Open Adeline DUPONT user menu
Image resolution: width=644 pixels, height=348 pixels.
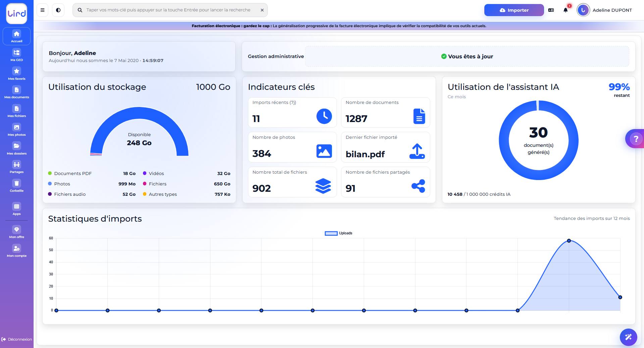pos(604,10)
